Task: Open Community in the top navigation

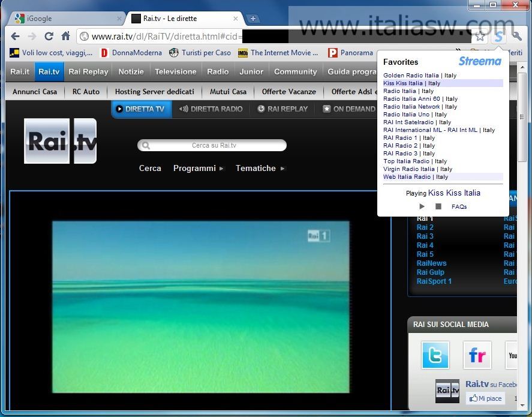Action: [x=296, y=71]
